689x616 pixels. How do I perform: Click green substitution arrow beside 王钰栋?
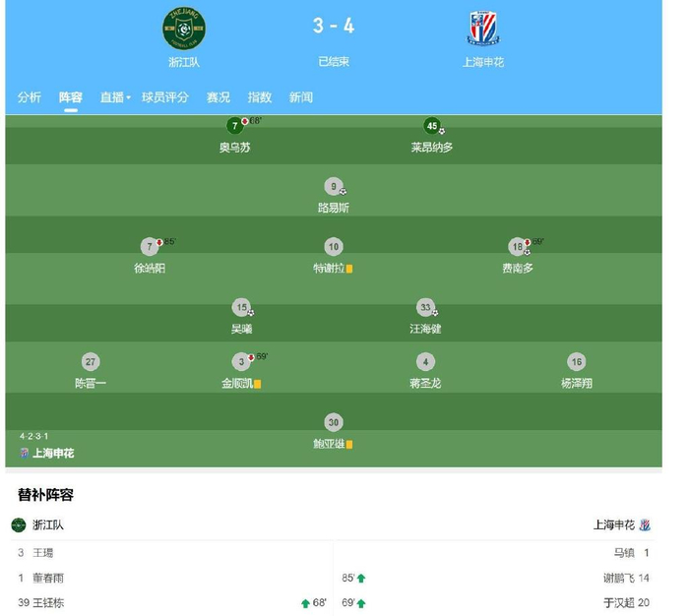click(306, 603)
